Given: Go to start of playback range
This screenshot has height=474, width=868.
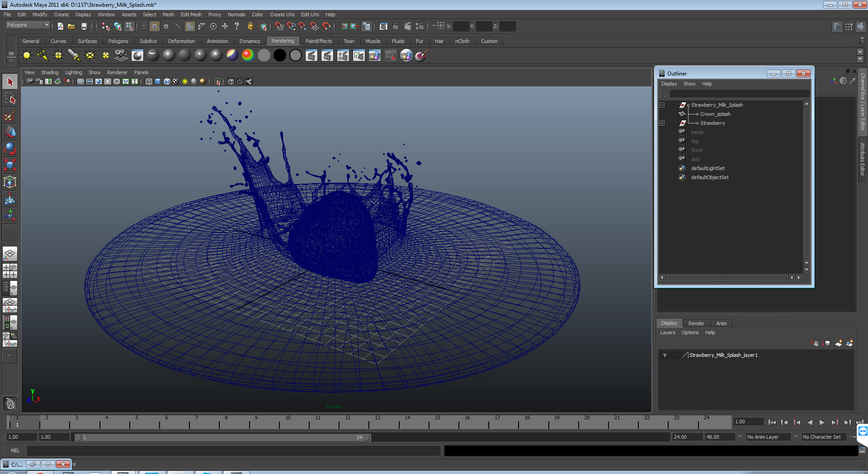Looking at the screenshot, I should 772,422.
